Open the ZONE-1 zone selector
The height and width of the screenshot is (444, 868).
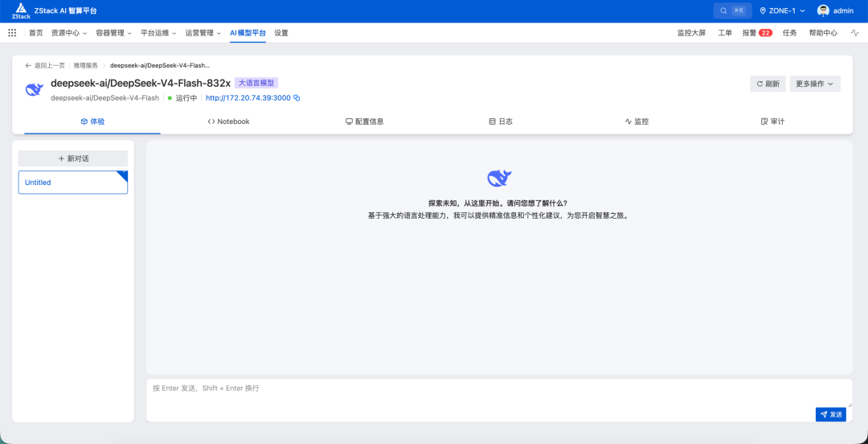pyautogui.click(x=782, y=10)
